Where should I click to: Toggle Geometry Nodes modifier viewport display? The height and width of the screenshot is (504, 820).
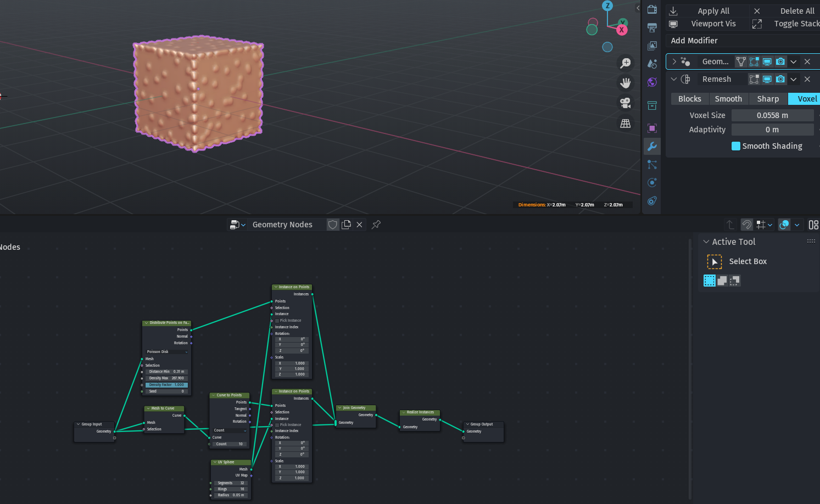pos(767,61)
